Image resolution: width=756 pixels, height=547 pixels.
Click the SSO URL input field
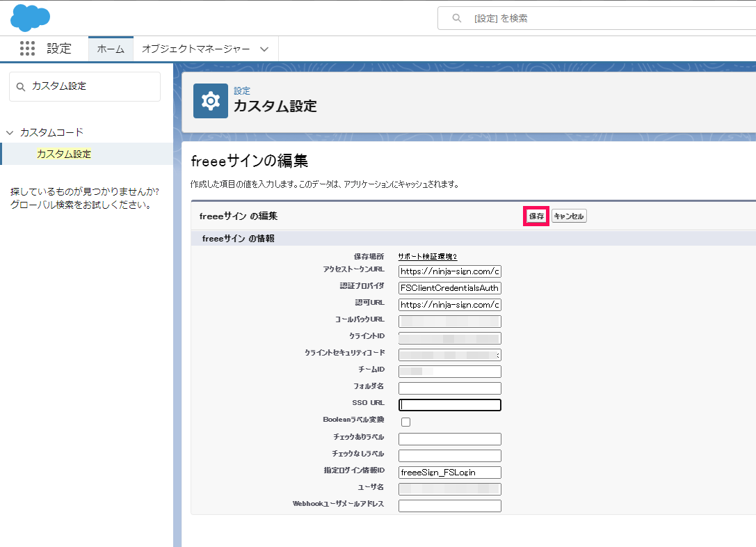[x=450, y=405]
